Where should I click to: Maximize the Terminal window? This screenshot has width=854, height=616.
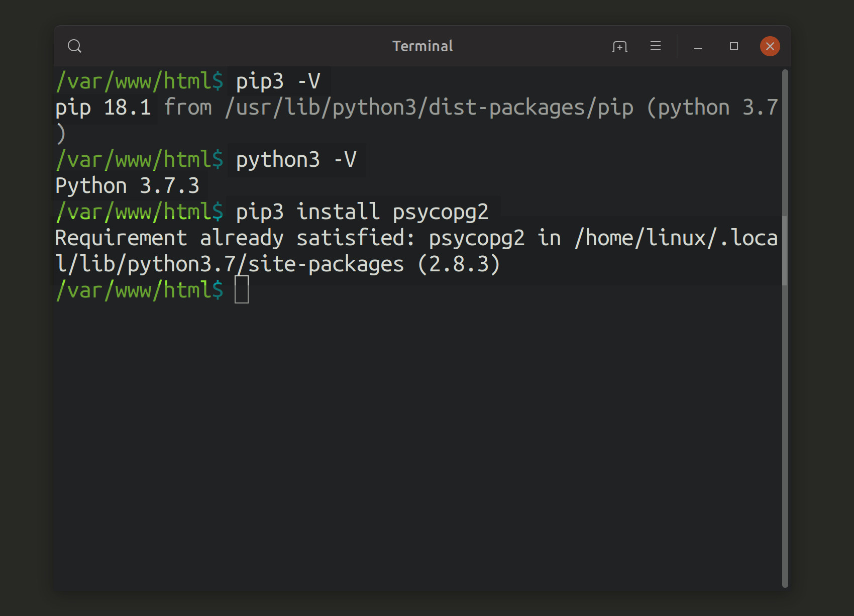coord(734,46)
